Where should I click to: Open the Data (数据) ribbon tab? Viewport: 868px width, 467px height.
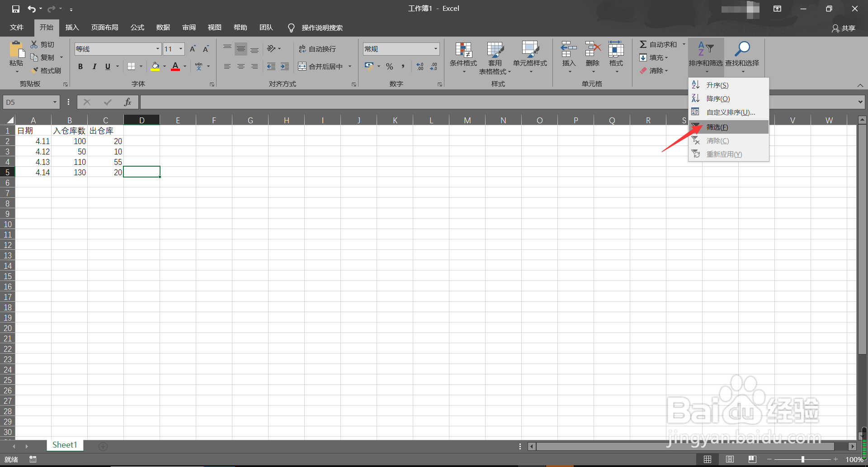[163, 28]
